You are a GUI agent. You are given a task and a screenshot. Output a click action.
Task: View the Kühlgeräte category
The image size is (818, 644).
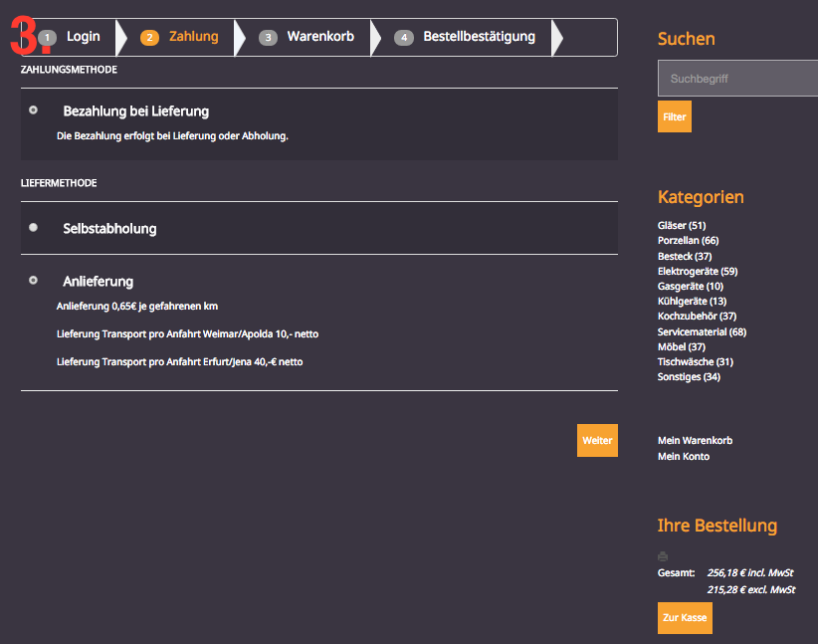coord(692,302)
